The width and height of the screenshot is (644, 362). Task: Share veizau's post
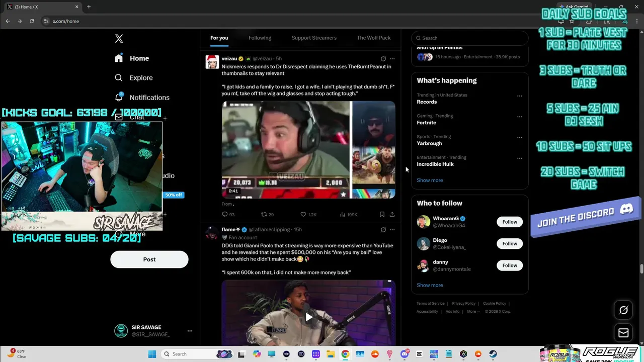(392, 214)
